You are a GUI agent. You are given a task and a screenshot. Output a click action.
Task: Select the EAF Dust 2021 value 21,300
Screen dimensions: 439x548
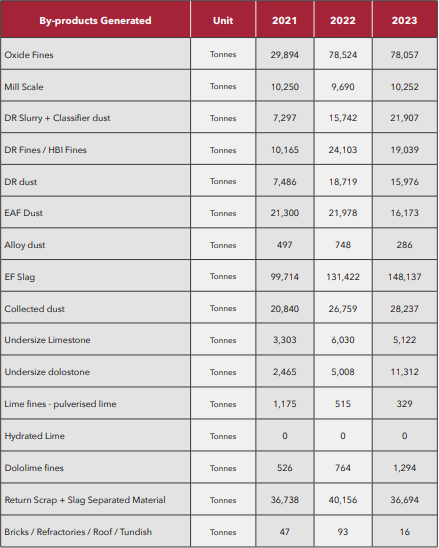coord(285,213)
